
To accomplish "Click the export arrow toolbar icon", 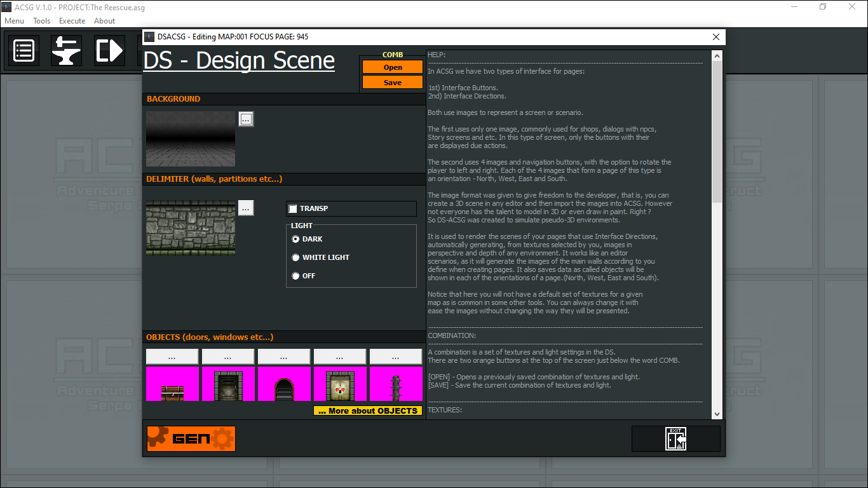I will pos(109,51).
